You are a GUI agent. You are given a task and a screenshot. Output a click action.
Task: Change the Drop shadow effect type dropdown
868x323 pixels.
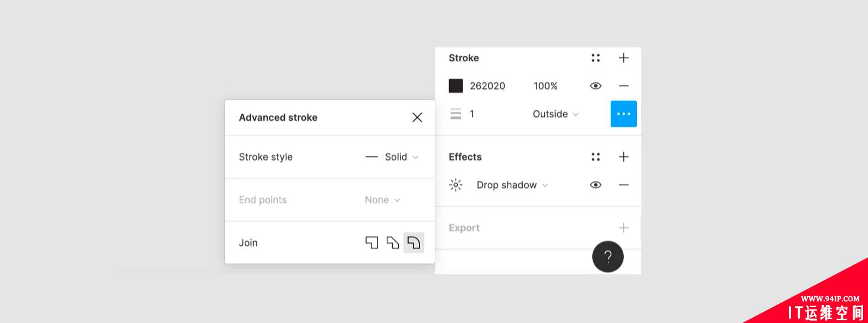tap(512, 185)
